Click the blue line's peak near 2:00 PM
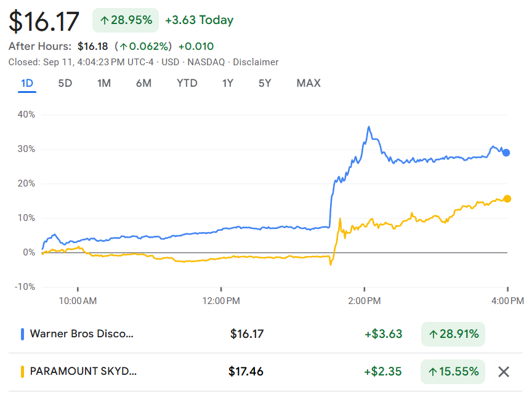Screen dimensions: 532x397 [x=369, y=127]
